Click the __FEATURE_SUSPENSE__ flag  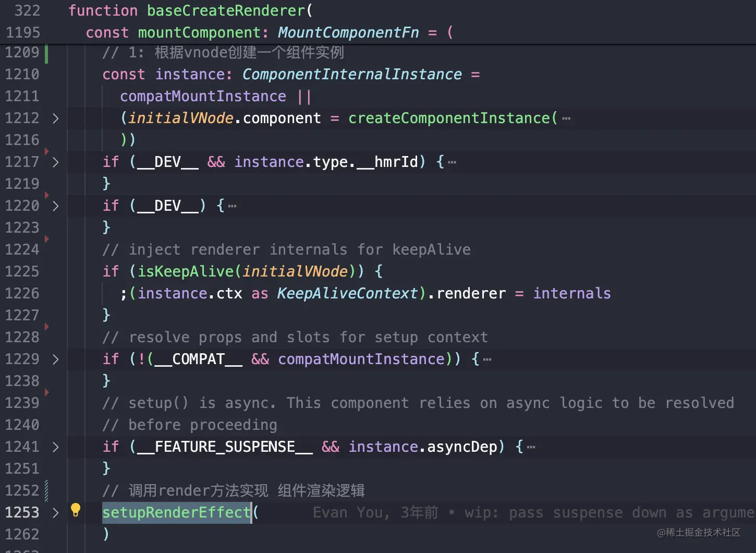[225, 447]
